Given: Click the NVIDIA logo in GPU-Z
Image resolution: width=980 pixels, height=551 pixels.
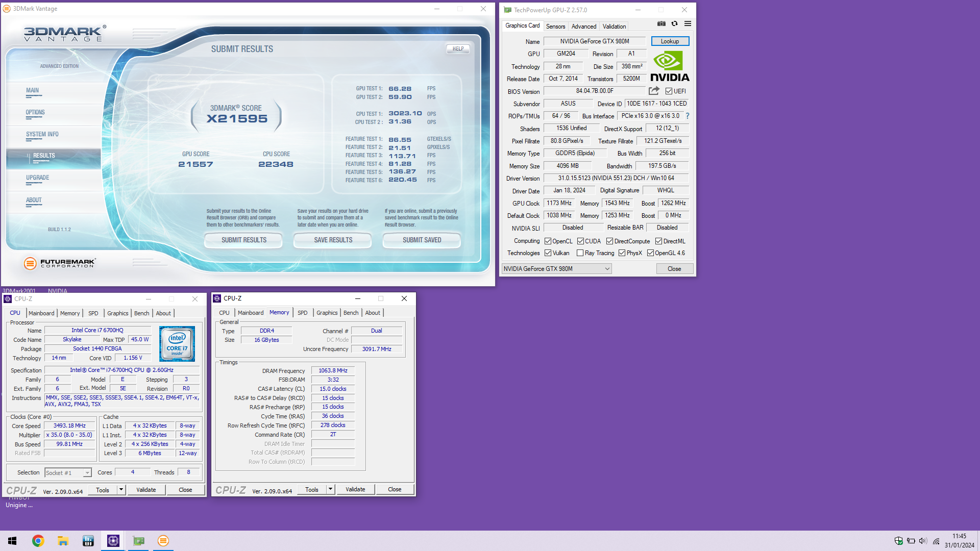Looking at the screenshot, I should [670, 66].
